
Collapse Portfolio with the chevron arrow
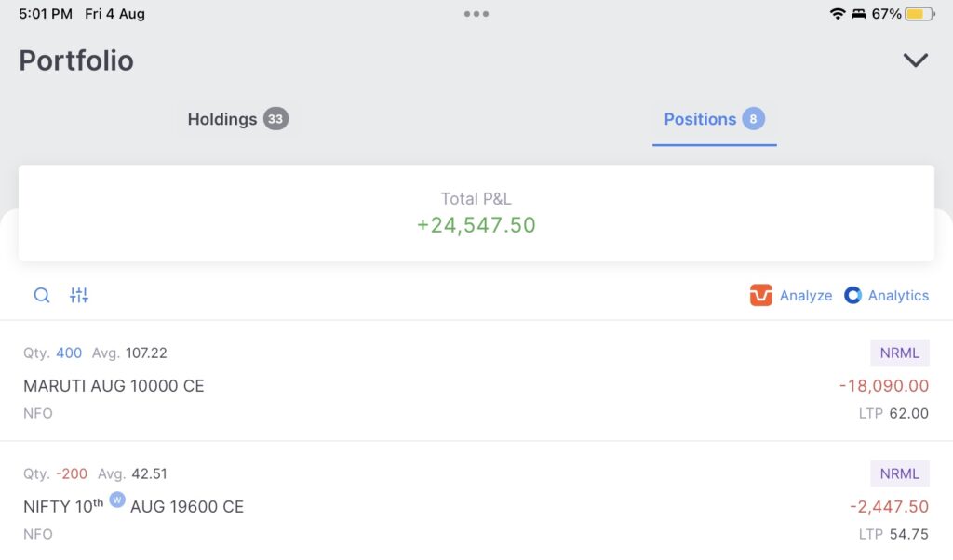click(x=916, y=60)
